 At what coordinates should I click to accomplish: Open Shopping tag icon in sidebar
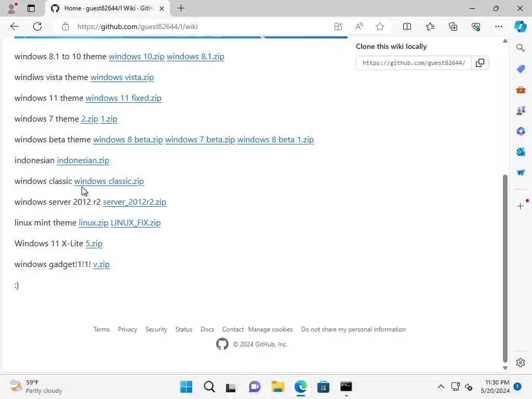[x=521, y=69]
